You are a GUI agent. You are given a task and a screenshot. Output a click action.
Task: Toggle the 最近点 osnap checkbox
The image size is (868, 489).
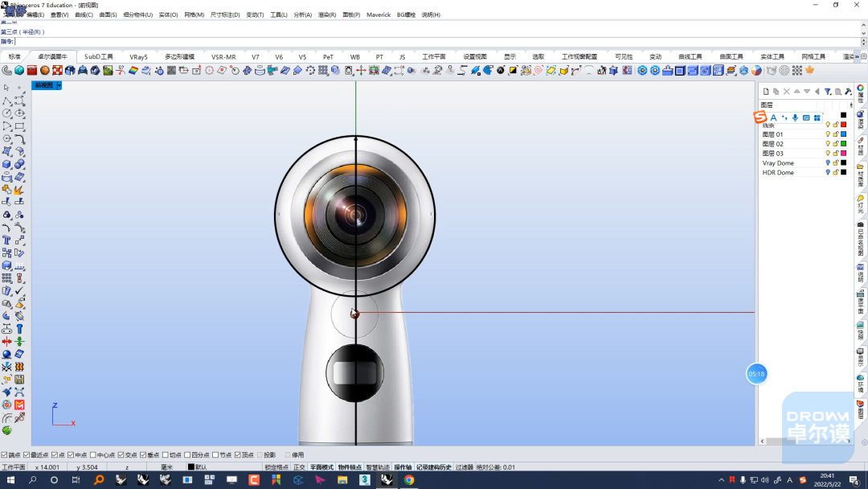click(x=27, y=454)
